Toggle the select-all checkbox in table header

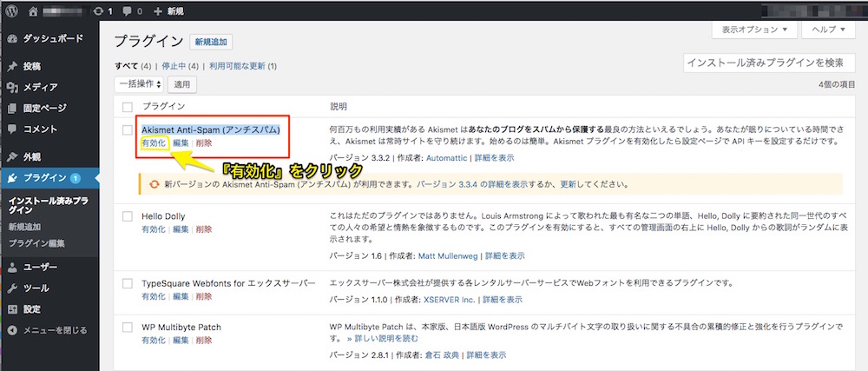[128, 106]
